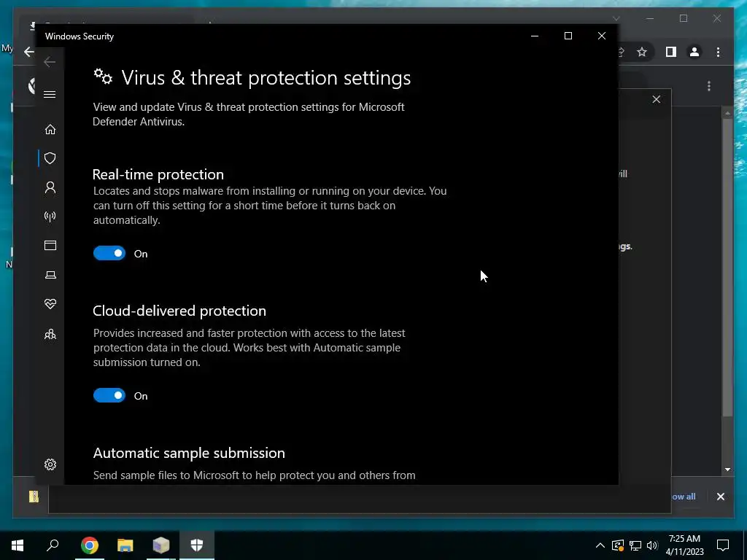The height and width of the screenshot is (560, 747).
Task: Open the inner page three-dot options in Chrome
Action: coord(709,86)
